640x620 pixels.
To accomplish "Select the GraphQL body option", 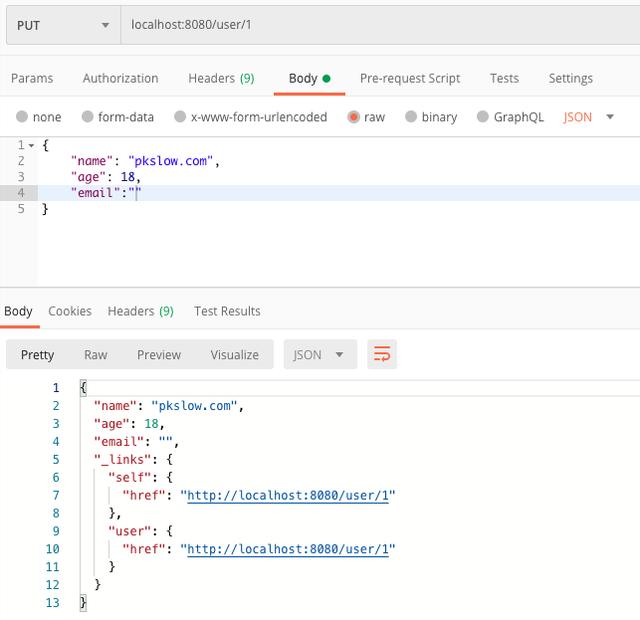I will click(483, 117).
